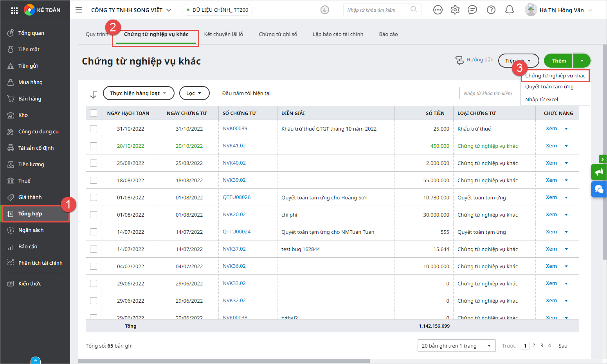This screenshot has height=364, width=607.
Task: Switch to Chứng từ ghi sổ tab
Action: (x=278, y=34)
